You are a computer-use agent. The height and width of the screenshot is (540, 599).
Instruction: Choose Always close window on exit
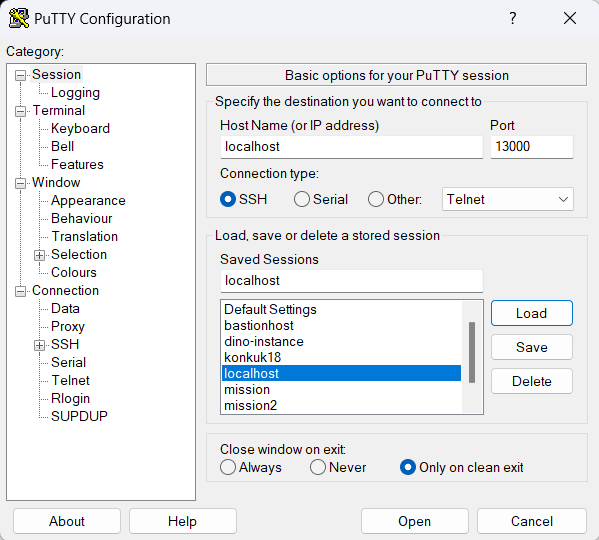pyautogui.click(x=228, y=467)
